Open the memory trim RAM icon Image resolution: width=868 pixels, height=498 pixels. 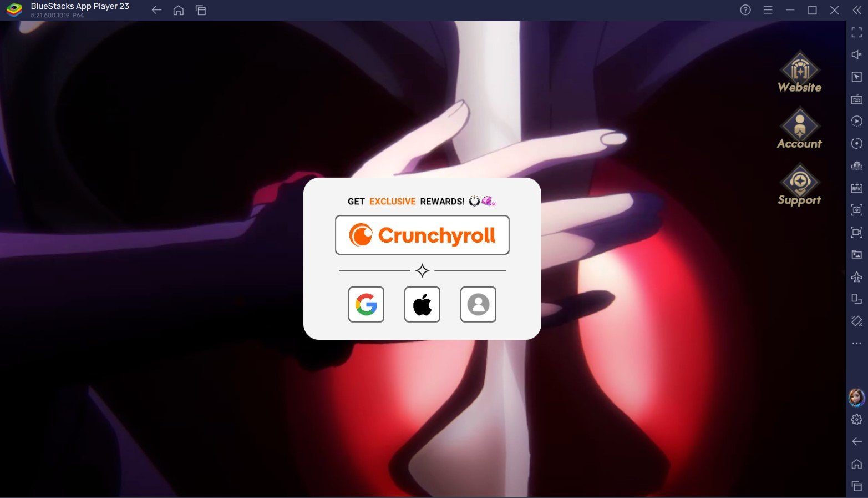point(857,165)
